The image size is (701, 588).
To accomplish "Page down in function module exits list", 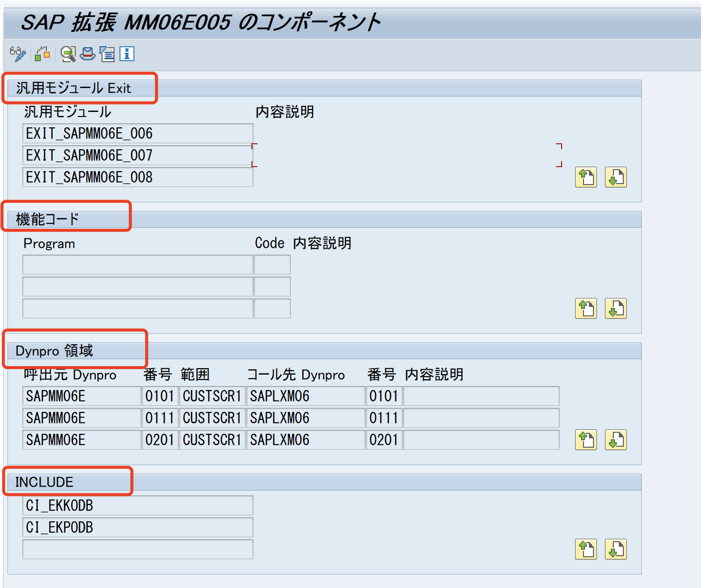I will point(615,177).
